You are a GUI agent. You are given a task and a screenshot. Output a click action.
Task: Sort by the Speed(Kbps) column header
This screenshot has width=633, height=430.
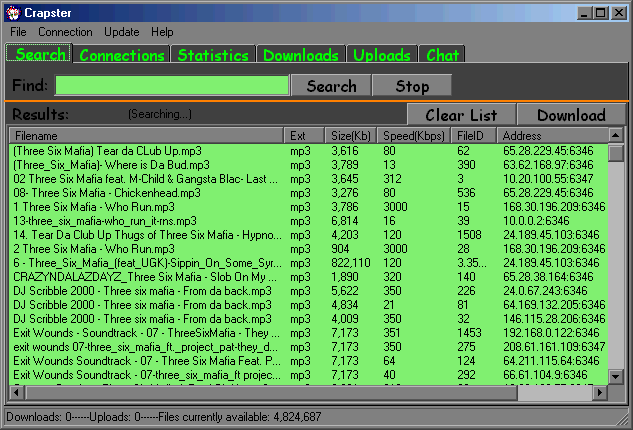tap(414, 136)
